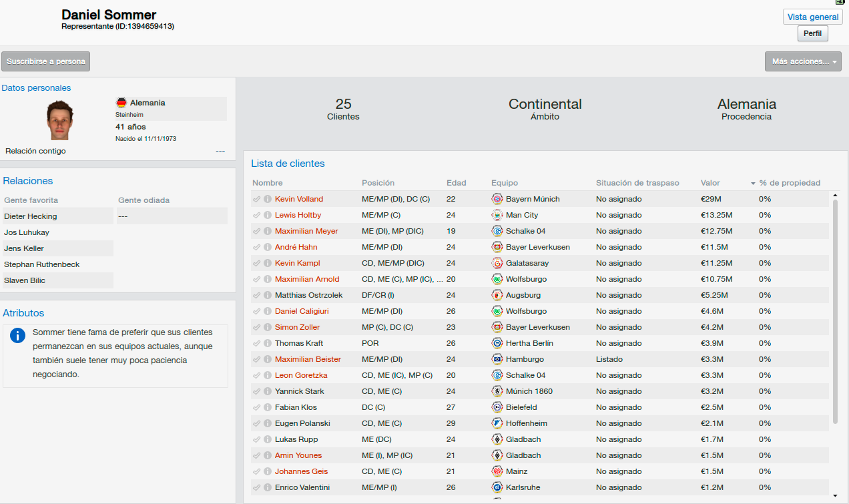Click Karlsruhe club badge icon
Screen dimensions: 849x504
pos(497,487)
